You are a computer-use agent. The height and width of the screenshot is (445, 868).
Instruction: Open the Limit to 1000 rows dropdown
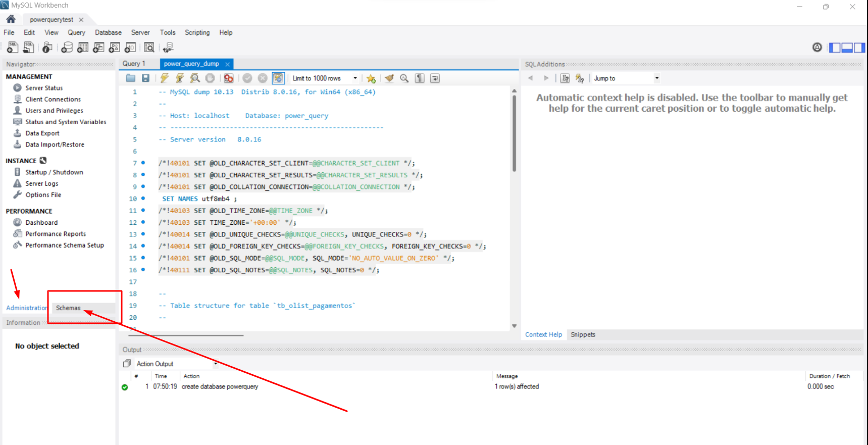(325, 78)
